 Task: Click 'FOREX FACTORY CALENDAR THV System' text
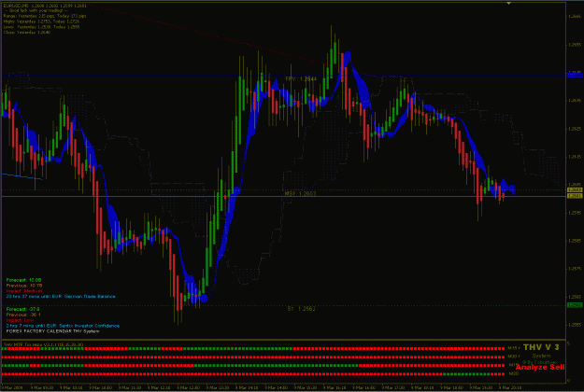coord(52,331)
